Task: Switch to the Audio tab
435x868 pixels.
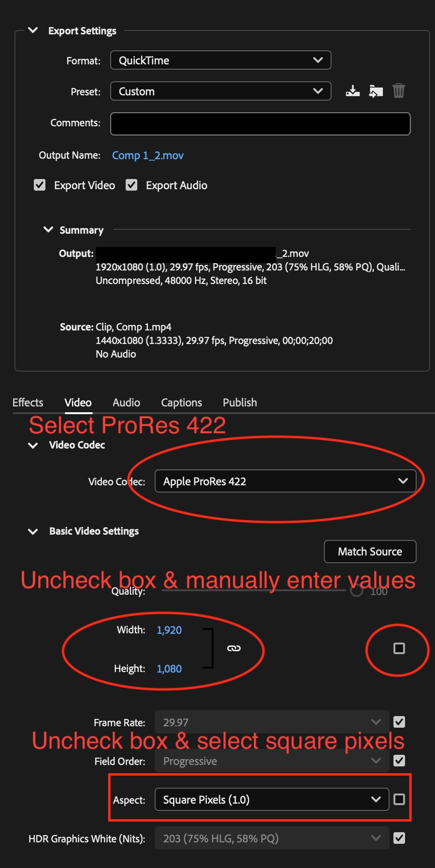Action: [x=126, y=402]
